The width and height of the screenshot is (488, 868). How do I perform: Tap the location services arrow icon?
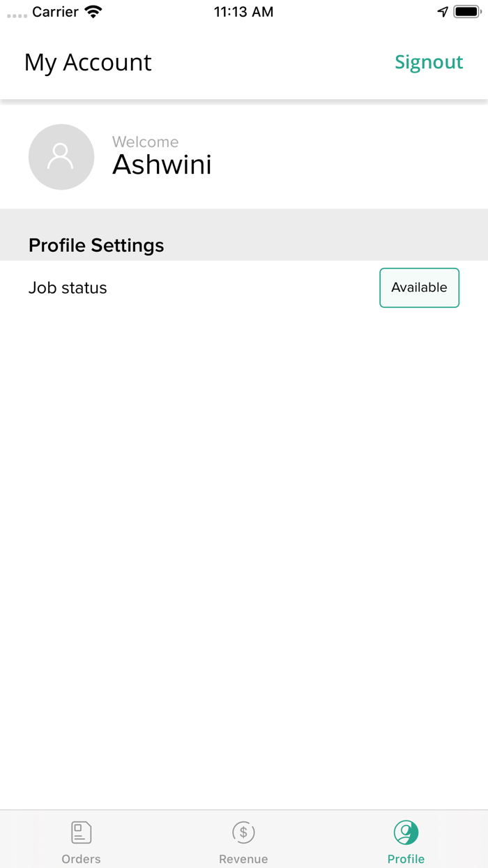443,12
